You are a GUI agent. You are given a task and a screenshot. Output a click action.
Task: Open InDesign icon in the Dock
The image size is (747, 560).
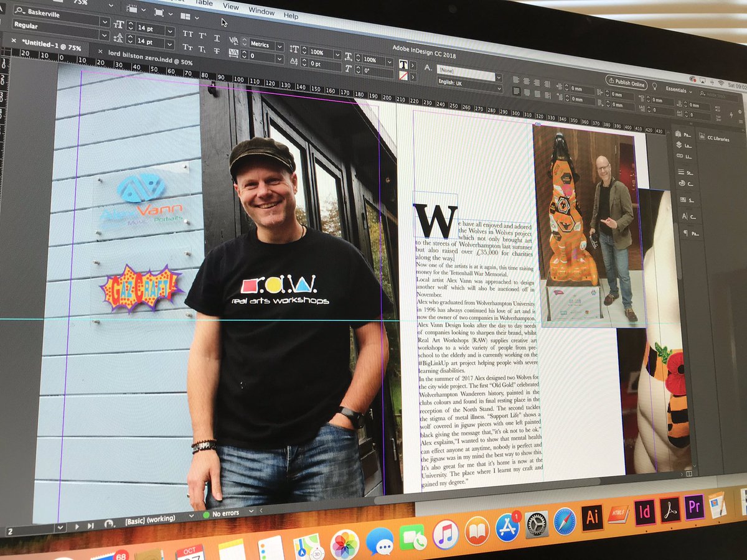[645, 513]
